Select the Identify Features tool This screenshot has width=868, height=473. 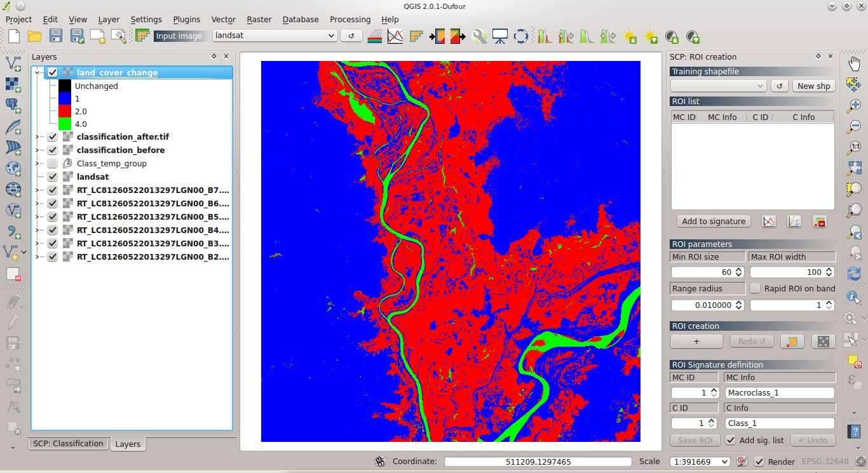(x=853, y=296)
